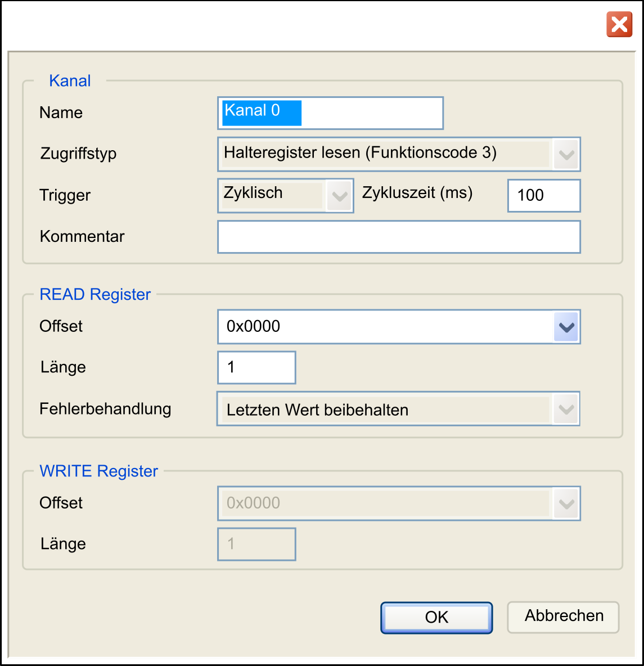Close the dialog with the red X

619,25
